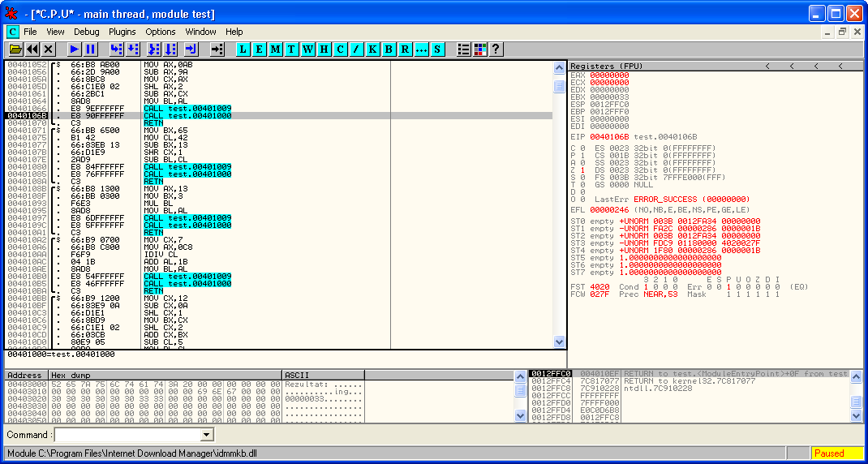
Task: Click the EAX register value
Action: pyautogui.click(x=609, y=75)
